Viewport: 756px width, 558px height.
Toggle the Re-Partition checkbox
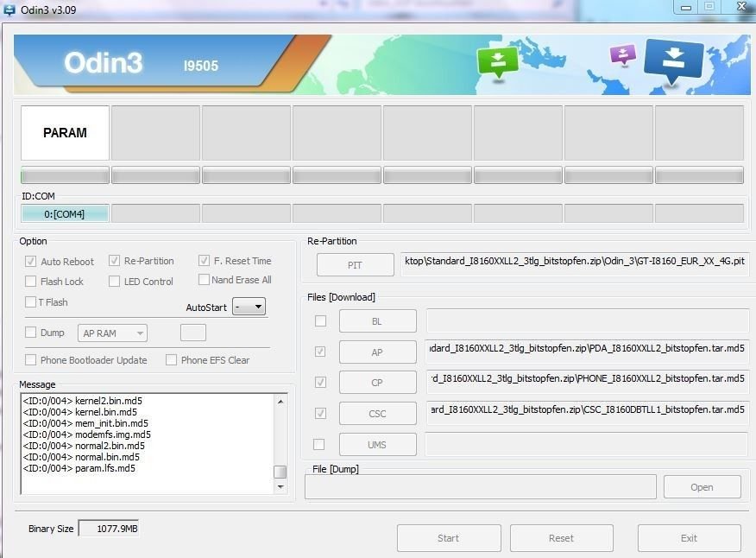114,261
